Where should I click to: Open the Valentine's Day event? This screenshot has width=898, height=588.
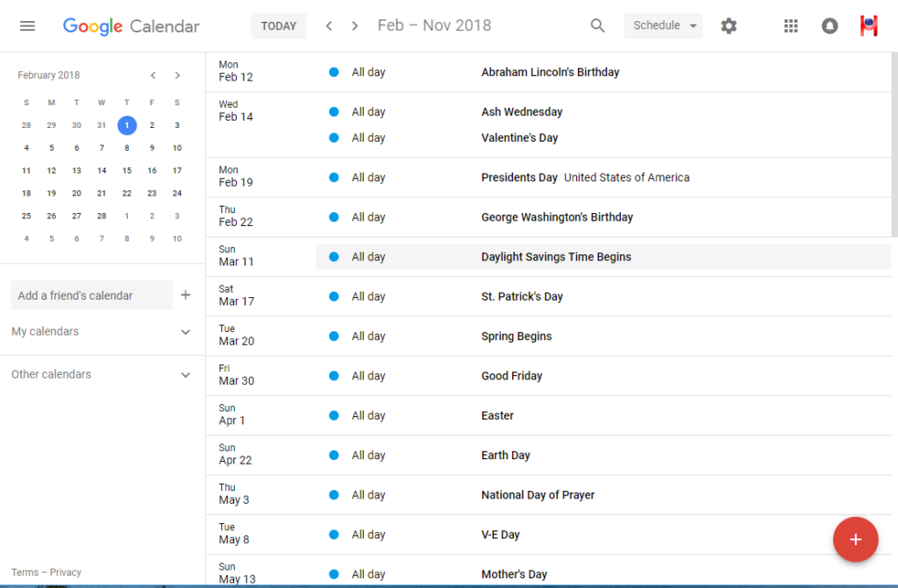coord(519,138)
